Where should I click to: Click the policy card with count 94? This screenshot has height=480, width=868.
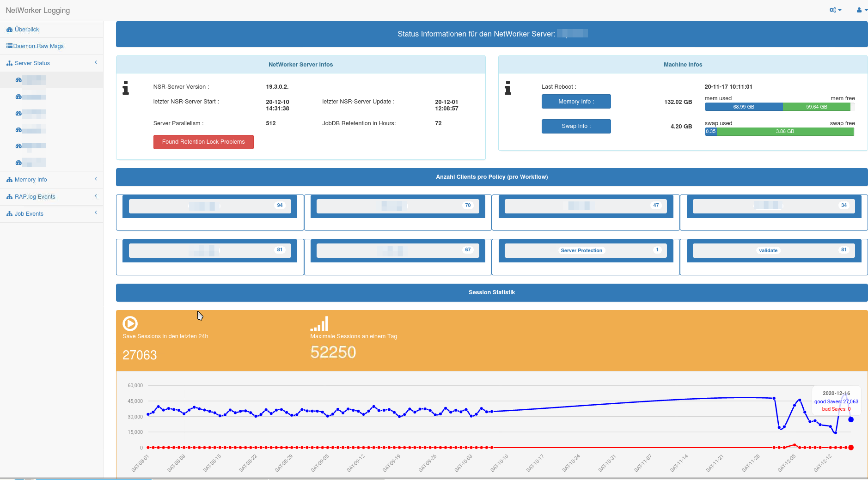coord(210,206)
